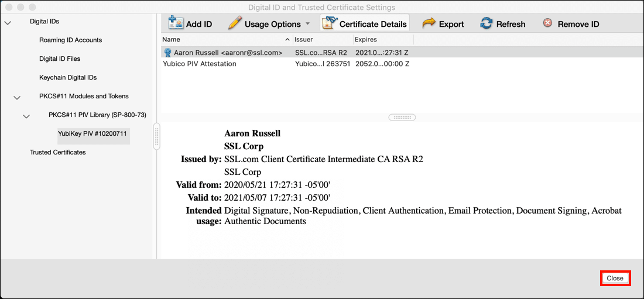Select YubiKey PIV #10200711 token

point(93,134)
